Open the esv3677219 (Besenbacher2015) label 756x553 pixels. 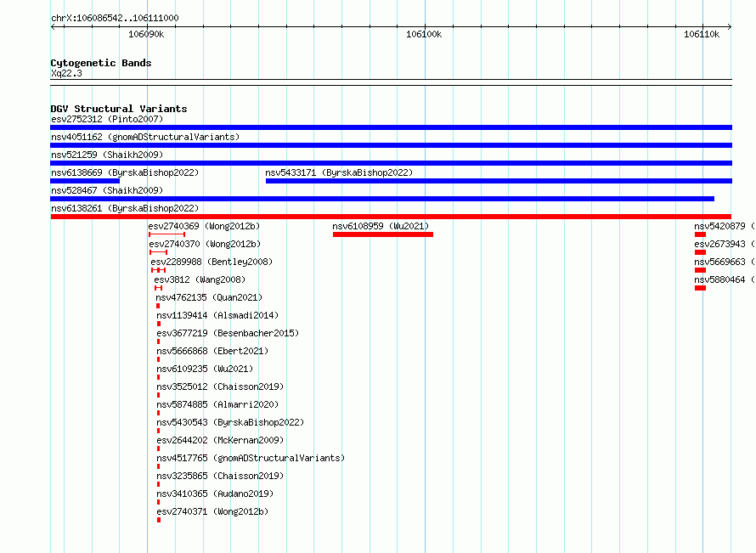click(x=228, y=333)
